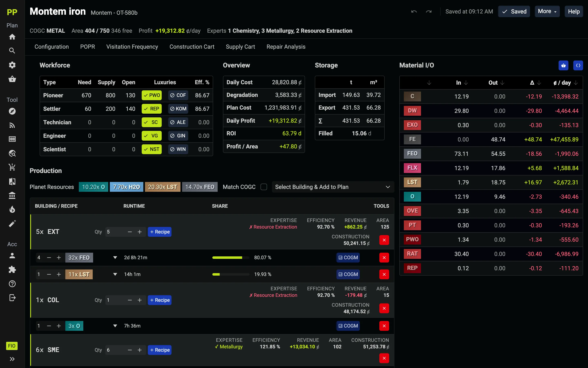This screenshot has height=368, width=588.
Task: Expand sidebar with double chevron icon
Action: click(x=12, y=359)
